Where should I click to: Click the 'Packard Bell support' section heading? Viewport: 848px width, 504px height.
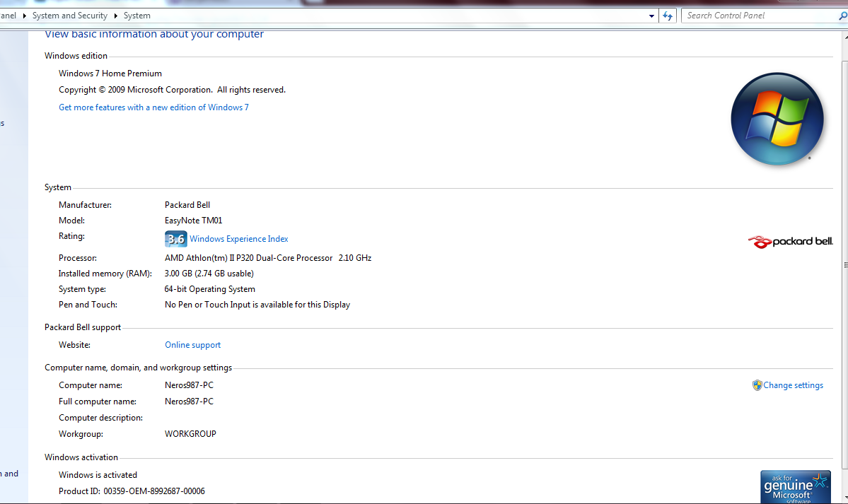[83, 328]
